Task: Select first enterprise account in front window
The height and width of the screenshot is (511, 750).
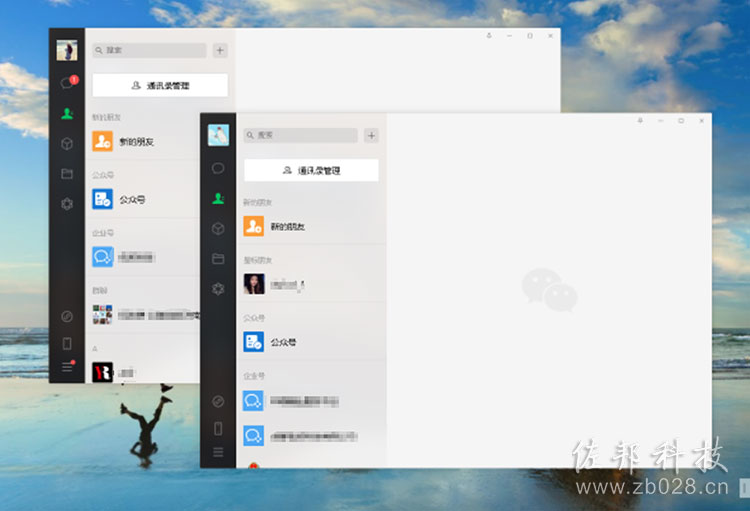Action: point(311,401)
